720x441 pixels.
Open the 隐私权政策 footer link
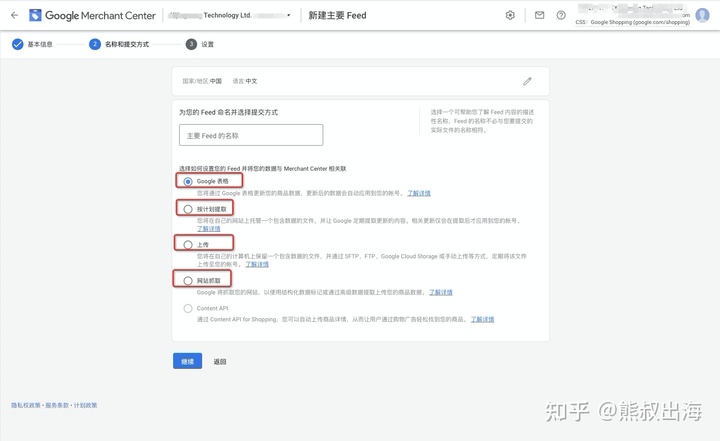click(26, 405)
